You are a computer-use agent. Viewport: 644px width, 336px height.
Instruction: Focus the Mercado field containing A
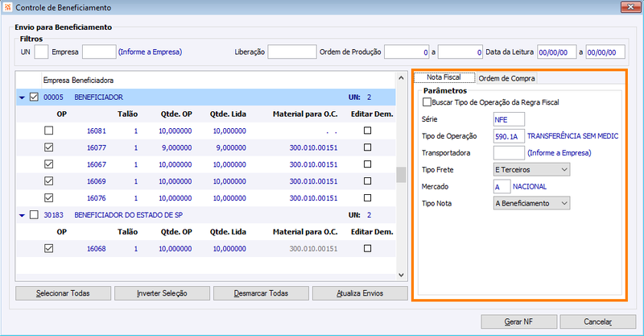[x=502, y=187]
